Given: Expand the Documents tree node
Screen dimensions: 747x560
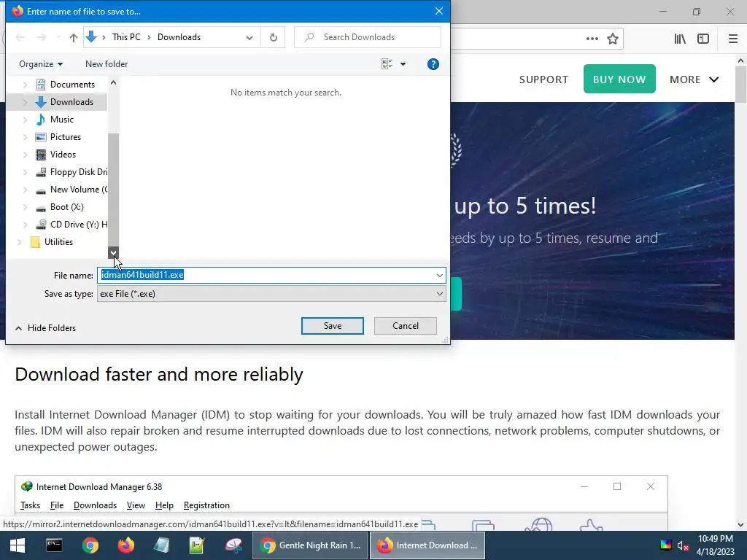Looking at the screenshot, I should [x=26, y=85].
